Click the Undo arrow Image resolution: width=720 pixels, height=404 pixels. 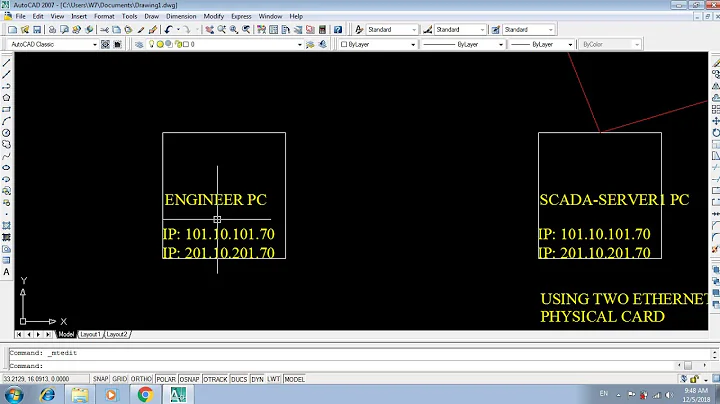pyautogui.click(x=168, y=29)
